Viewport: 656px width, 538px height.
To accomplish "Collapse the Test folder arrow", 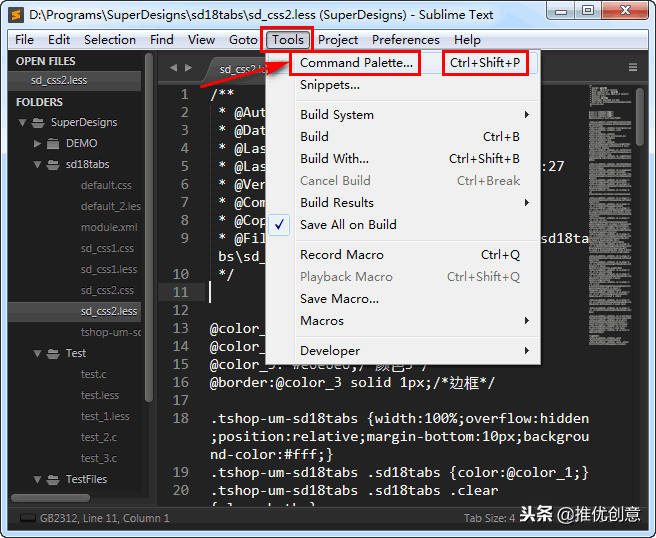I will 37,354.
